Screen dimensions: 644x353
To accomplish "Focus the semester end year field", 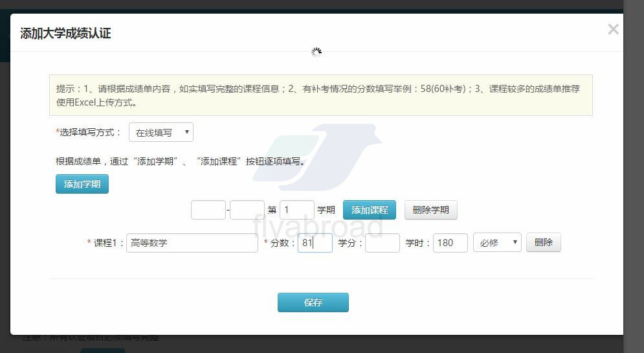I will (x=247, y=210).
